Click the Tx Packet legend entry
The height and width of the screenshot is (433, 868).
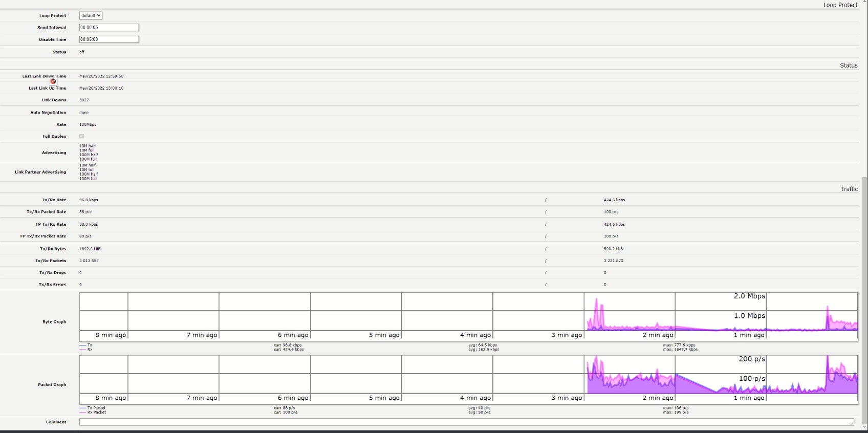(x=93, y=408)
